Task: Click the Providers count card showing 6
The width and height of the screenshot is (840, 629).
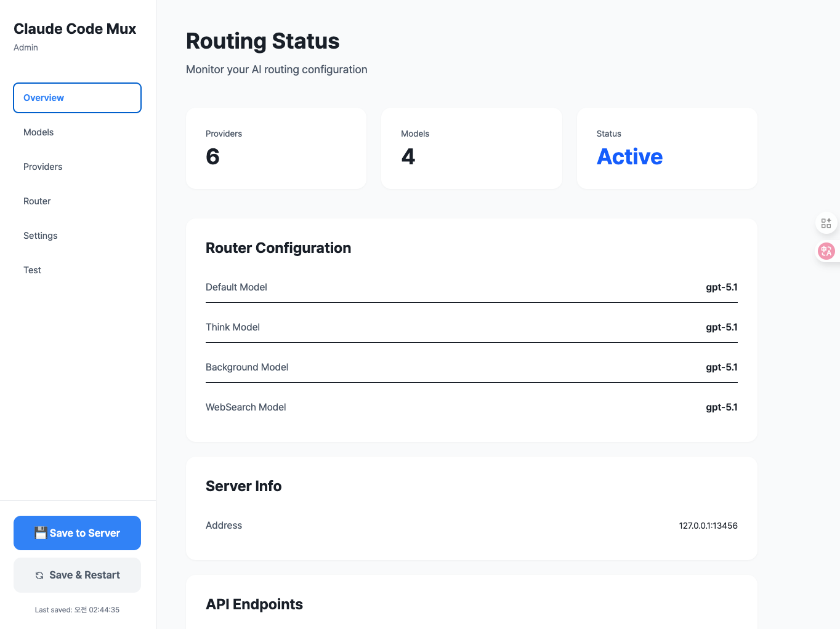Action: [276, 148]
